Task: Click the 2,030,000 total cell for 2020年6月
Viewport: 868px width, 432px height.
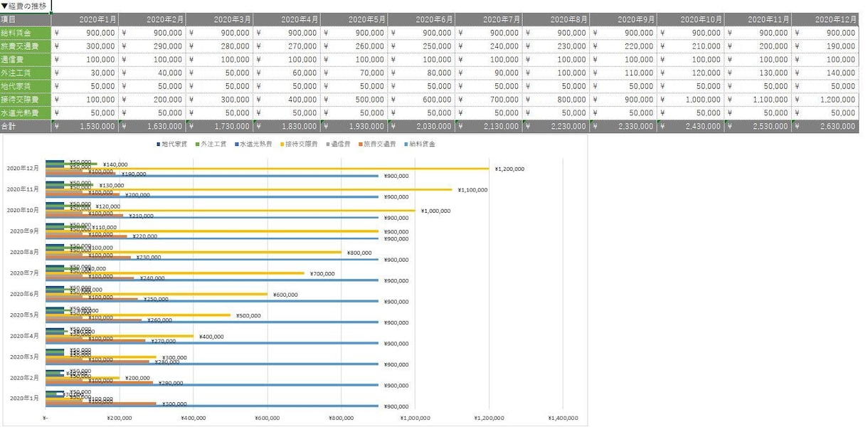Action: pos(421,126)
